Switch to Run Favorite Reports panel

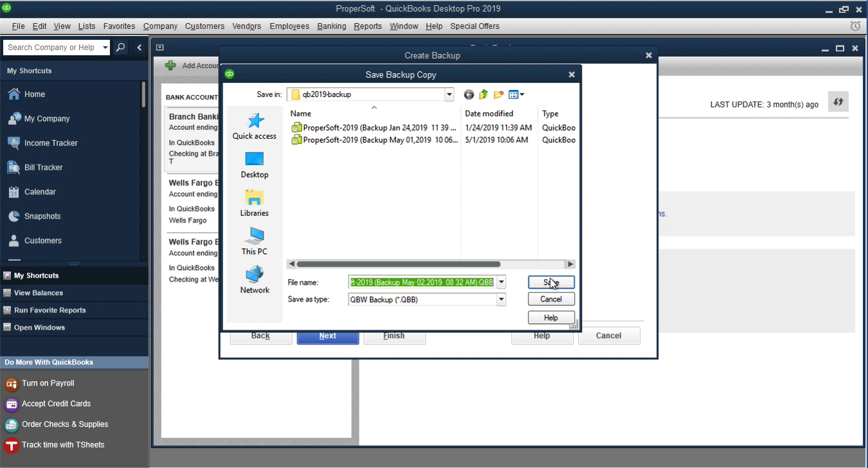[74, 310]
